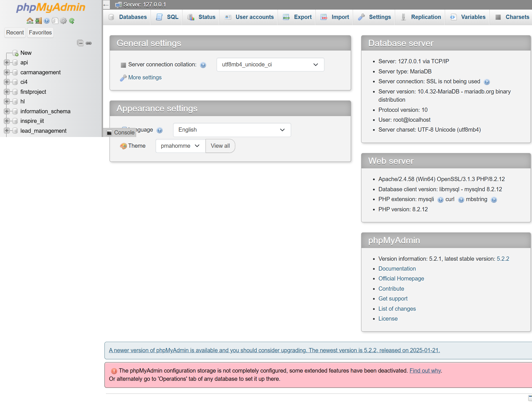The width and height of the screenshot is (532, 411).
Task: Click the api database icon in tree
Action: click(x=15, y=62)
